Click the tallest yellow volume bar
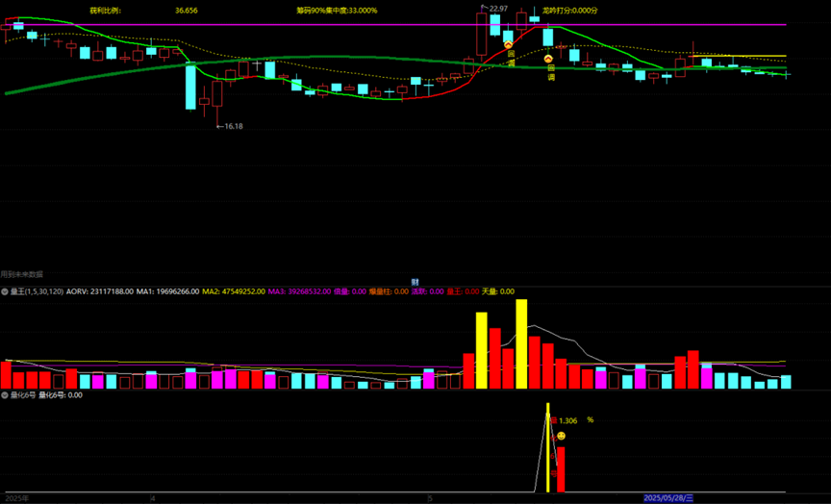831x504 pixels. coord(521,343)
